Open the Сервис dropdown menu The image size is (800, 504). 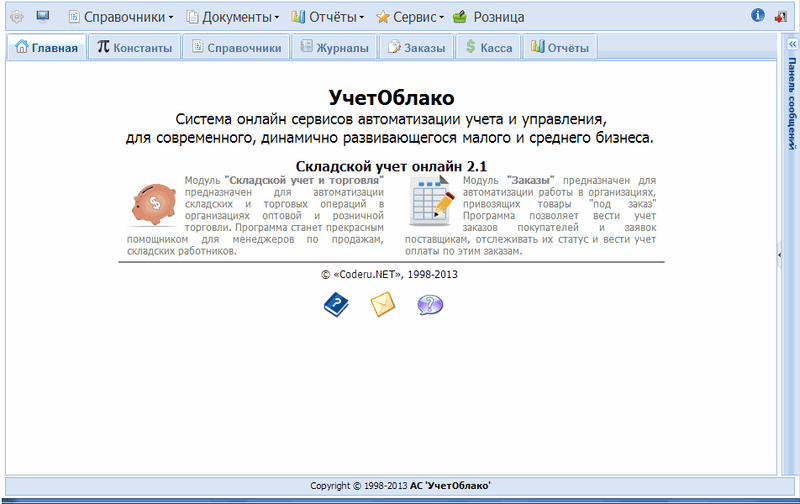pos(411,17)
